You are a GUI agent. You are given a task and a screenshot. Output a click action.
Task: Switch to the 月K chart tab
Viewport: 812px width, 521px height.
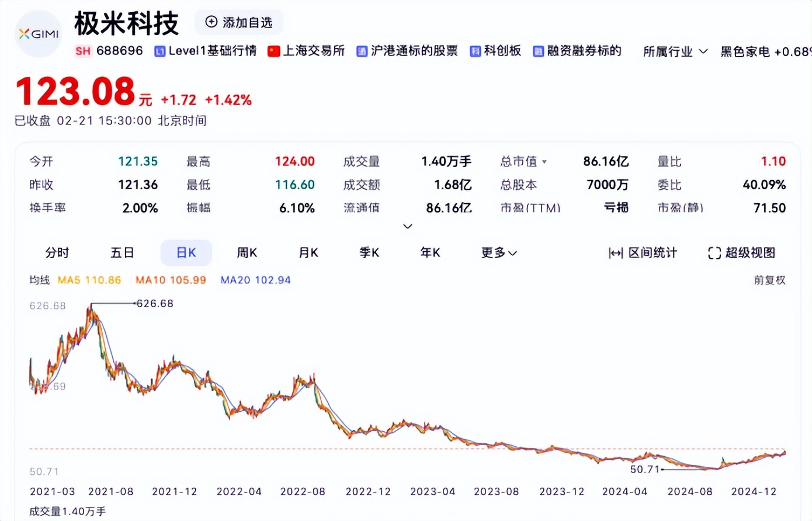[308, 253]
